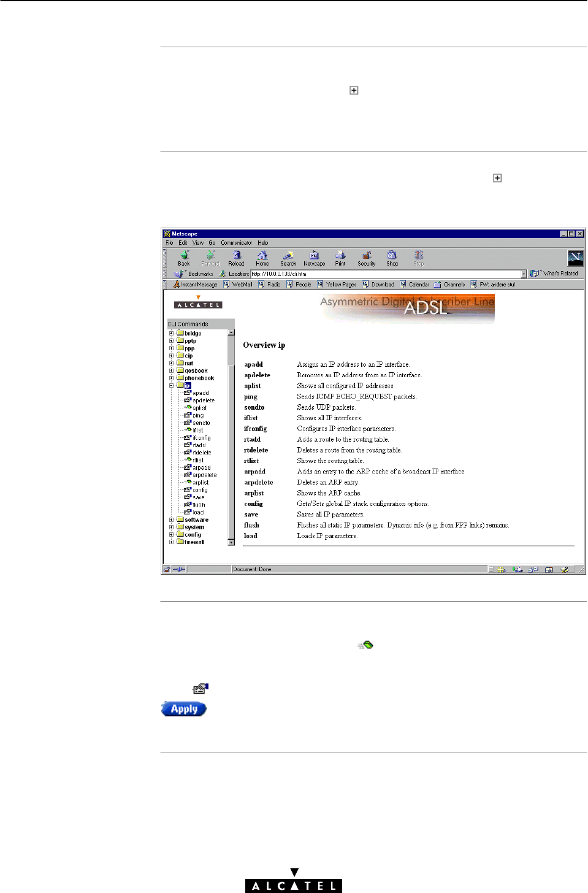Print the page using the Print icon

pyautogui.click(x=340, y=255)
